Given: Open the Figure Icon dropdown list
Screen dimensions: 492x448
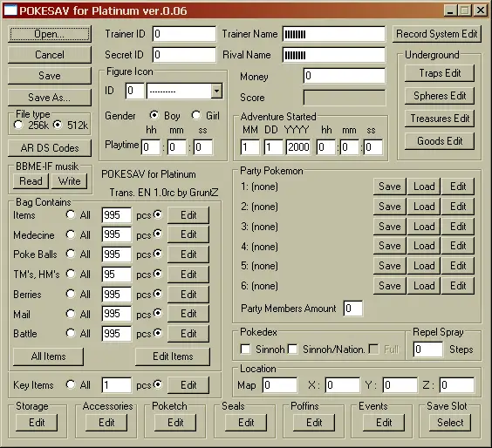Looking at the screenshot, I should coord(216,92).
